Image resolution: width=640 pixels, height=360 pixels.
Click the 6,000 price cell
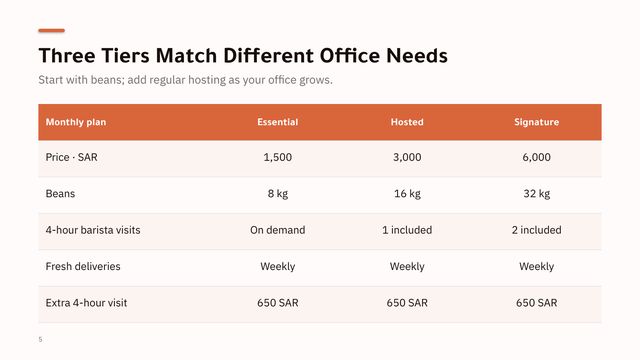pyautogui.click(x=536, y=157)
